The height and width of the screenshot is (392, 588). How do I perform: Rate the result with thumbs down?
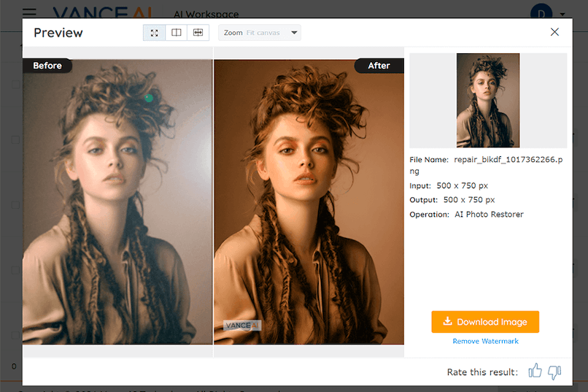(554, 372)
